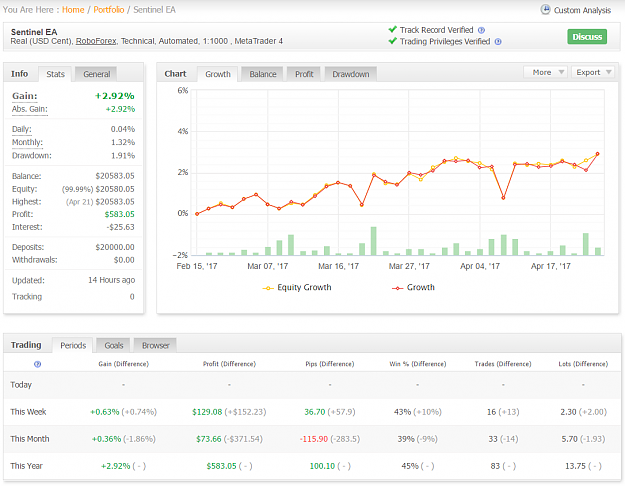Click This Month gain +0.36%
The height and width of the screenshot is (486, 625).
click(x=106, y=439)
